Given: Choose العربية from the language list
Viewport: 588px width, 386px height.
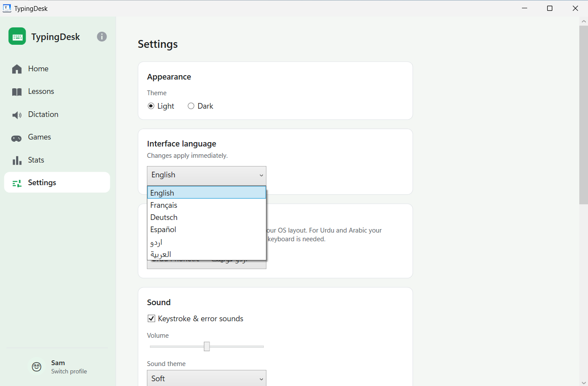Looking at the screenshot, I should [x=206, y=254].
